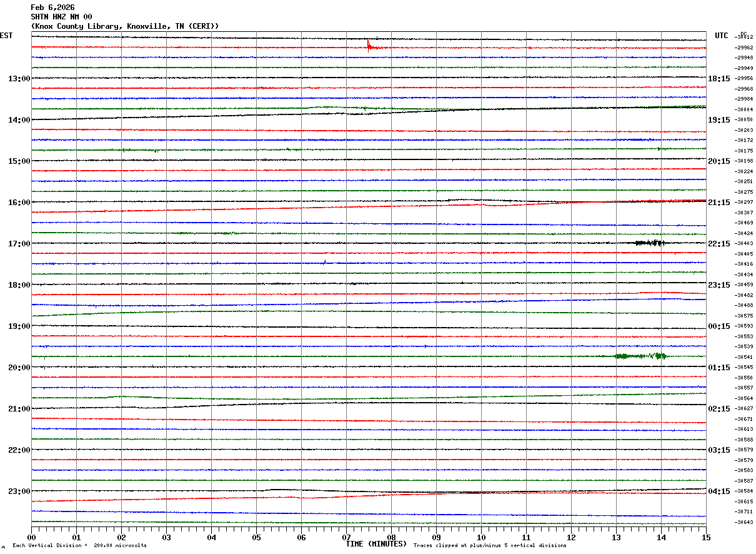Click the DC offset value -30403
The image size is (756, 554).
tap(744, 244)
